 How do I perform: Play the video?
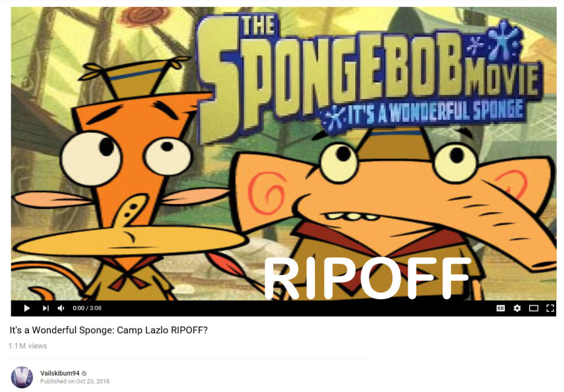[x=27, y=308]
